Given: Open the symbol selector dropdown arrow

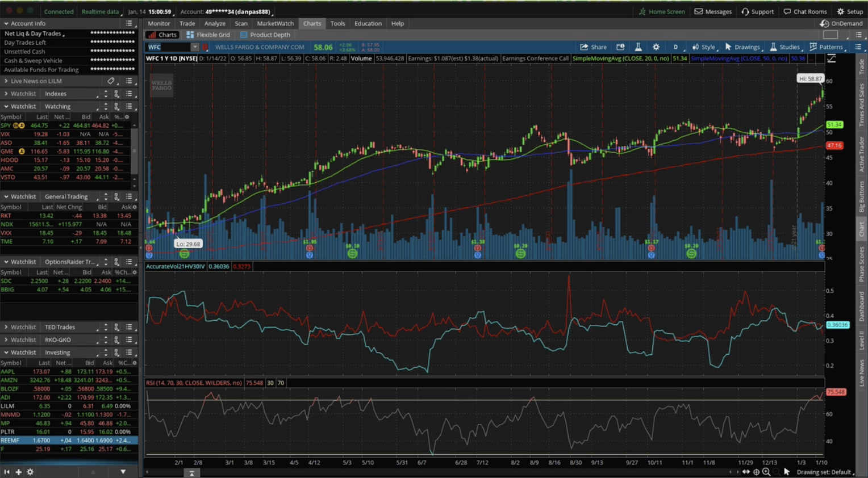Looking at the screenshot, I should [x=194, y=47].
